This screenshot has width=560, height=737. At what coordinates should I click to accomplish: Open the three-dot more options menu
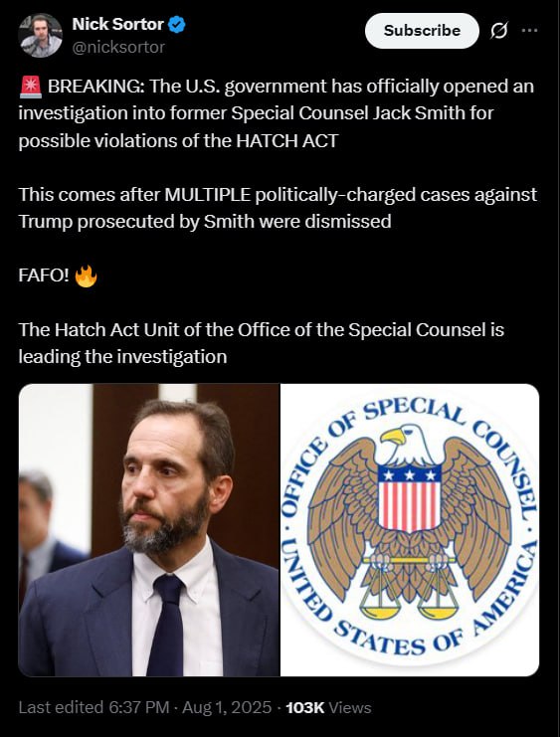coord(529,31)
